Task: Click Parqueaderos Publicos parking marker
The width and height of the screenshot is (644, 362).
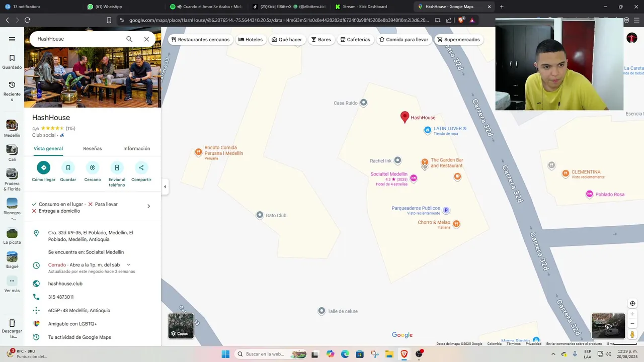Action: click(446, 210)
